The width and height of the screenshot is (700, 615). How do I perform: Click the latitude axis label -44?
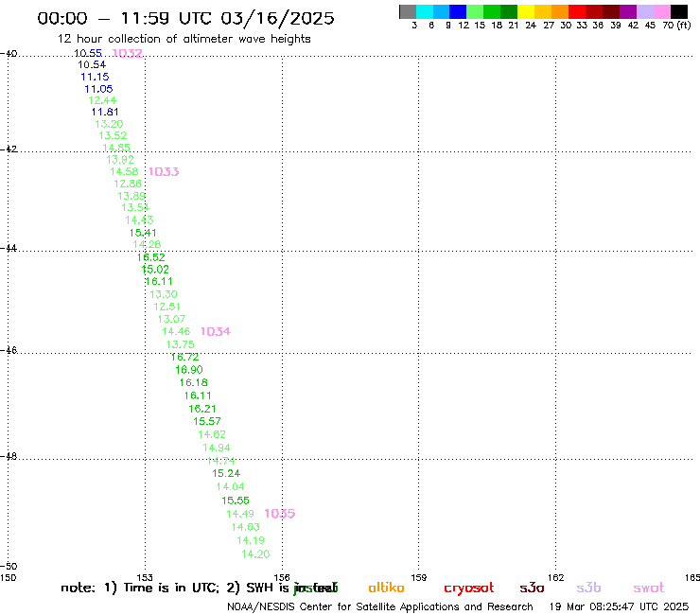(9, 248)
